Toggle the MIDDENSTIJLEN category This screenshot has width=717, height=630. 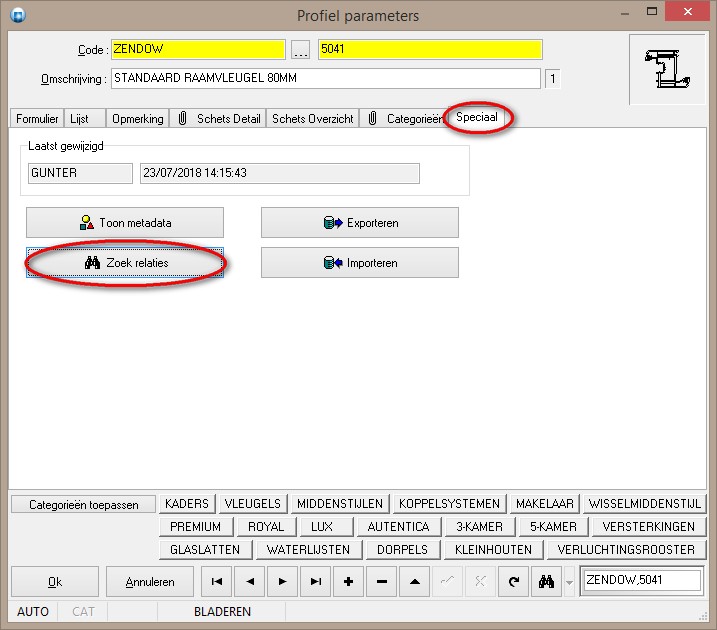[340, 504]
